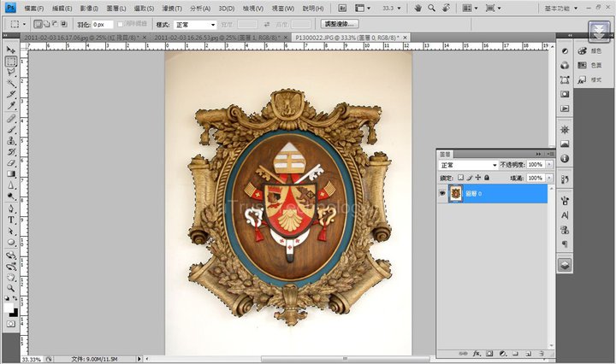Open the 3D(D) menu
The width and height of the screenshot is (616, 364).
point(227,8)
